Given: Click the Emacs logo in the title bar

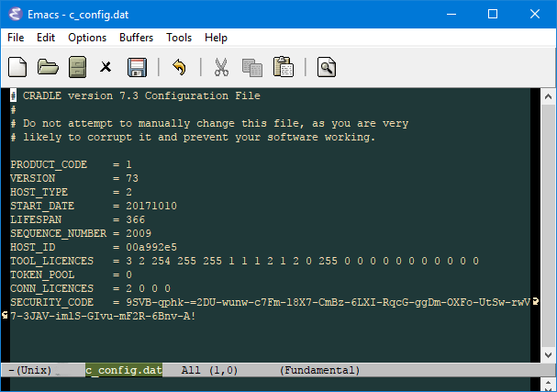Looking at the screenshot, I should [x=16, y=14].
